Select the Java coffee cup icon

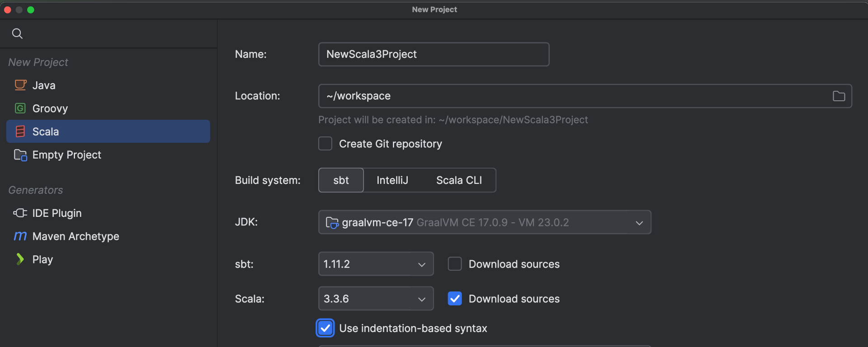tap(20, 85)
